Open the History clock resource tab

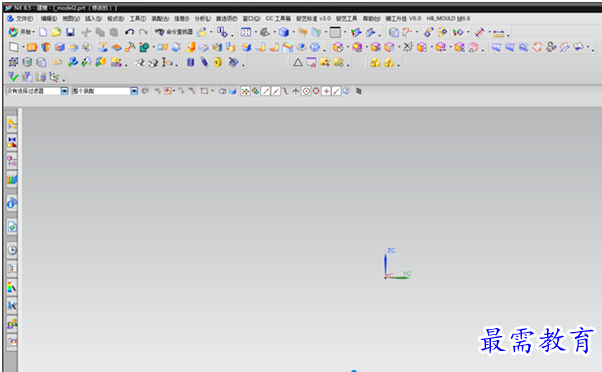click(x=12, y=250)
